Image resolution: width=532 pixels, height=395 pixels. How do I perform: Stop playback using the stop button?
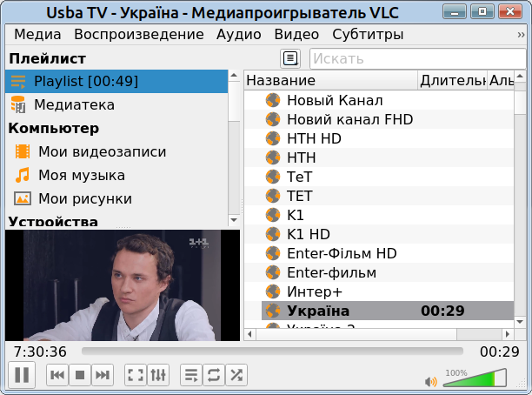click(x=80, y=375)
